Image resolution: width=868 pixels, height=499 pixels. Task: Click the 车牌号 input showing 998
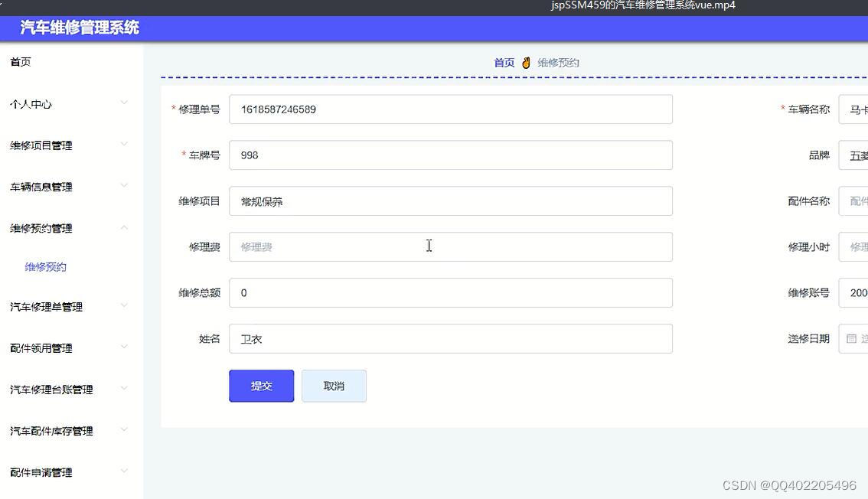pos(450,155)
